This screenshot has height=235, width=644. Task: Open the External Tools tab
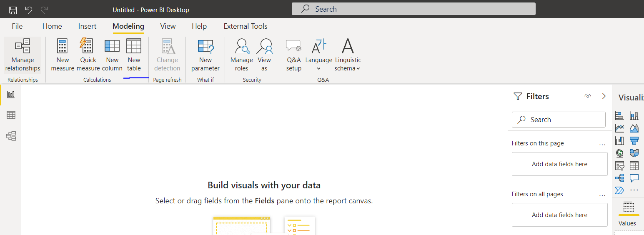[246, 26]
